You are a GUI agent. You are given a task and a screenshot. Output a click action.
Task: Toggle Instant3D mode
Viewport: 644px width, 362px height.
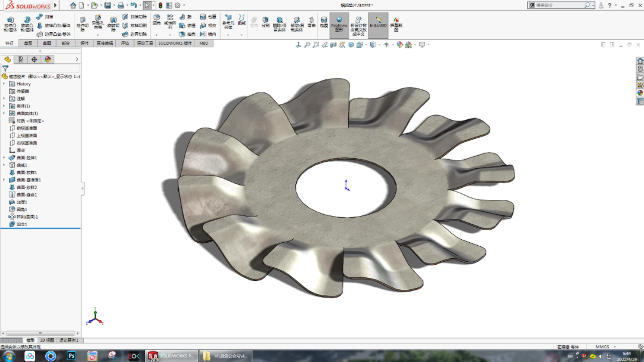point(379,24)
